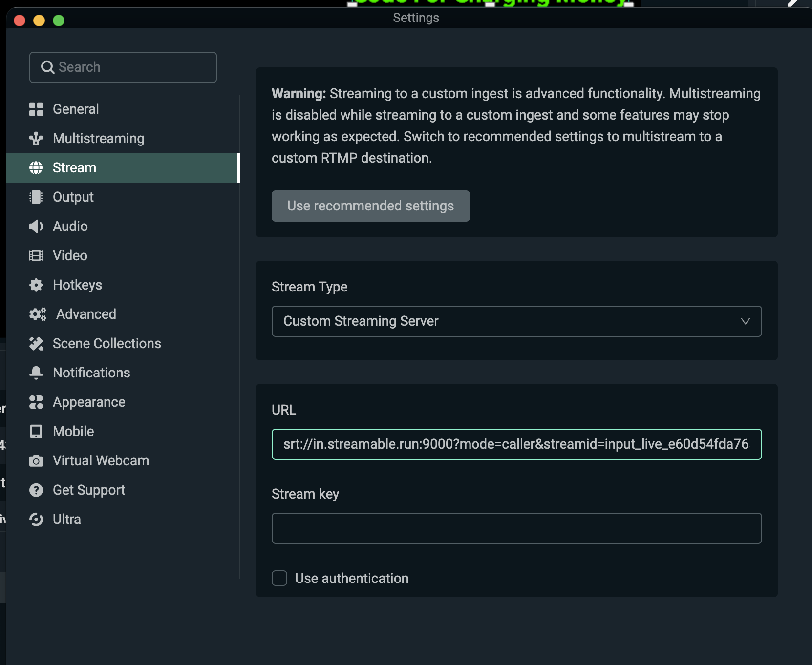Click the Multistreaming icon in sidebar
The width and height of the screenshot is (812, 665).
click(x=36, y=139)
